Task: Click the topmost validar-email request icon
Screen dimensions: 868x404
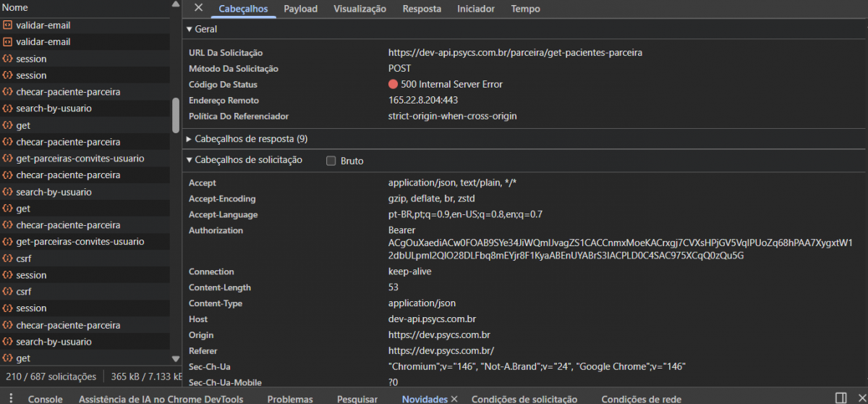Action: pos(8,25)
